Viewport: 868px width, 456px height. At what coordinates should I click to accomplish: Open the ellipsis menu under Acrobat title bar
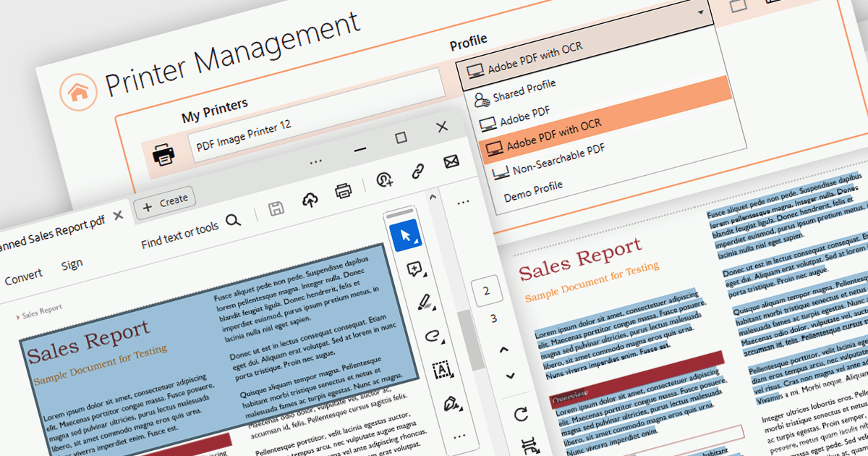tap(315, 162)
